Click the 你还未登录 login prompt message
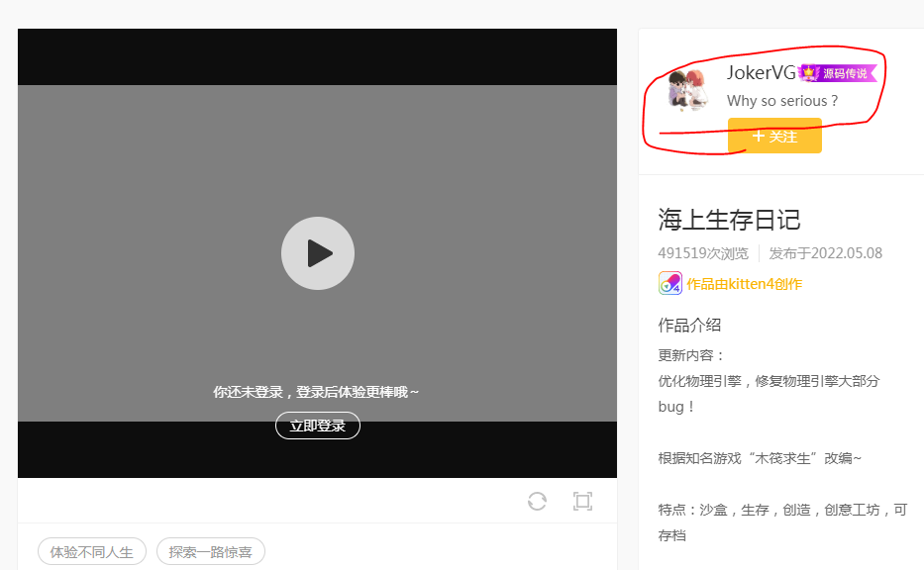 point(316,392)
